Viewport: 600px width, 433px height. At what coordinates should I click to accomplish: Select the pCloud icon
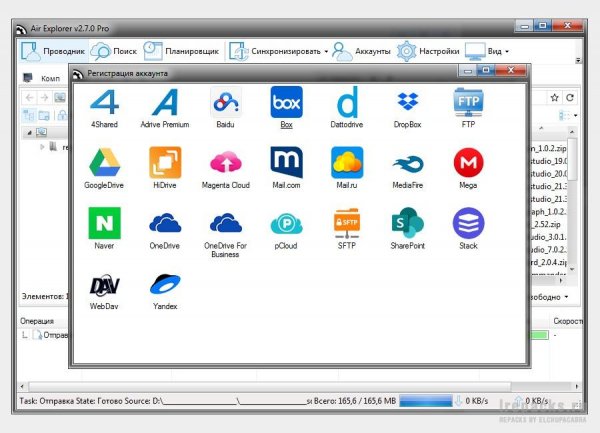(286, 229)
